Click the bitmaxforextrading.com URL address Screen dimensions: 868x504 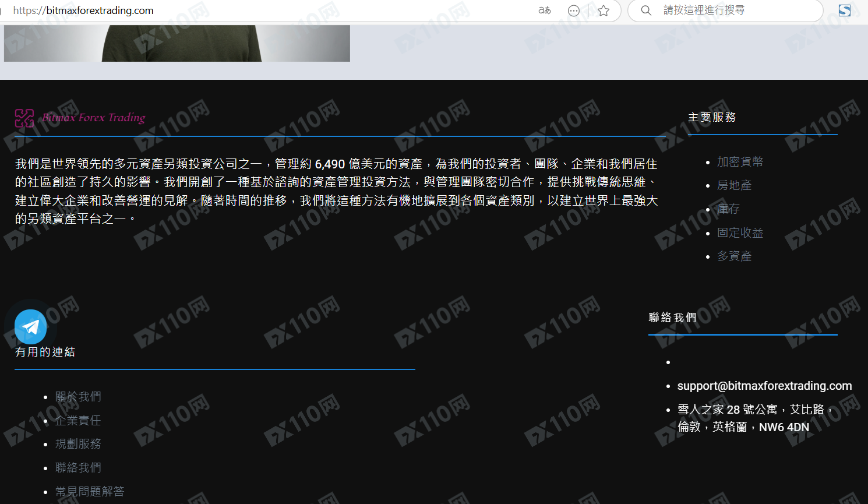coord(83,10)
